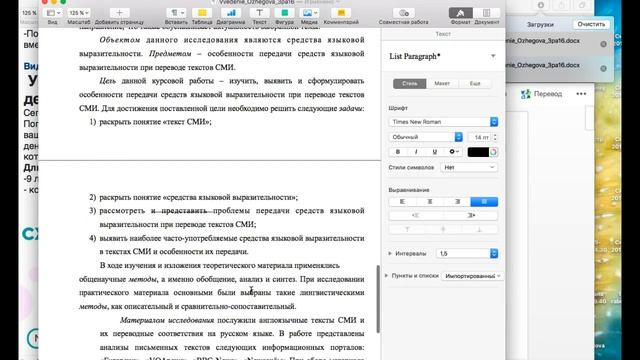Click 'Материалом исследования' in the document
The image size is (640, 360).
(x=167, y=320)
